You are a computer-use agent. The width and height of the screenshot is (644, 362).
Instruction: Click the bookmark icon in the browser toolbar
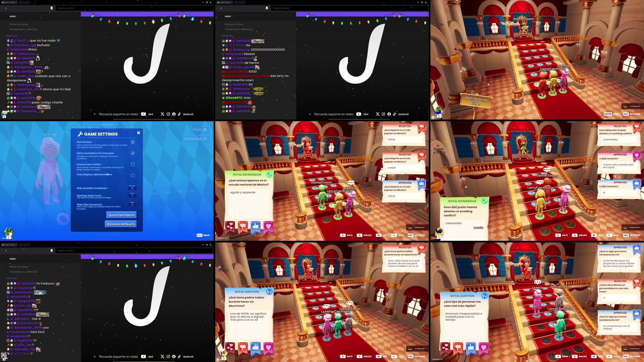coord(51,8)
